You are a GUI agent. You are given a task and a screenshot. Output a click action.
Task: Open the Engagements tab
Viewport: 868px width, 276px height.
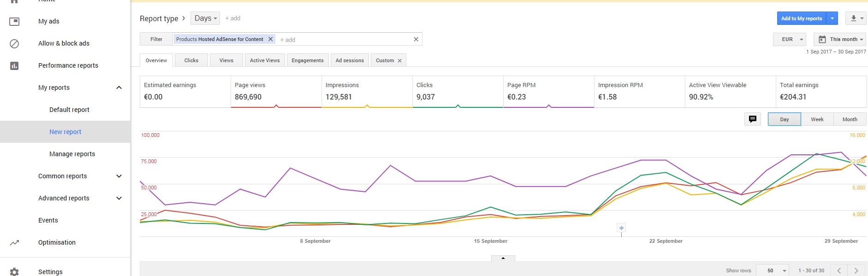308,60
